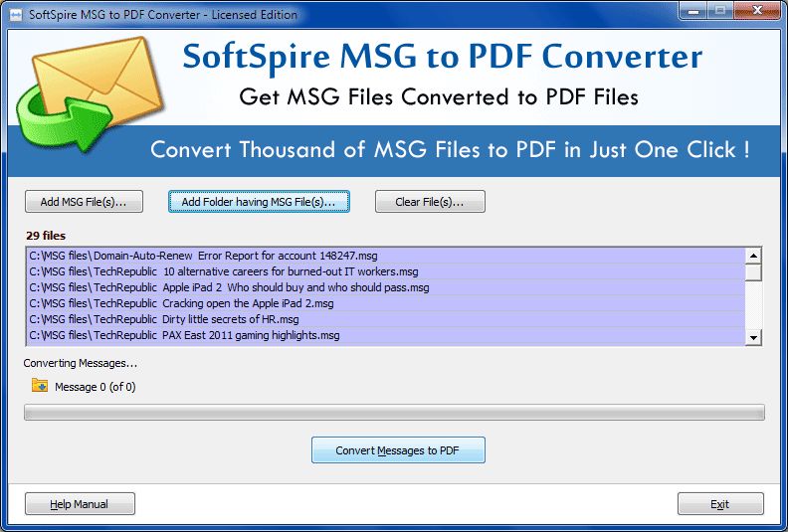
Task: Click the Exit button
Action: coord(719,504)
